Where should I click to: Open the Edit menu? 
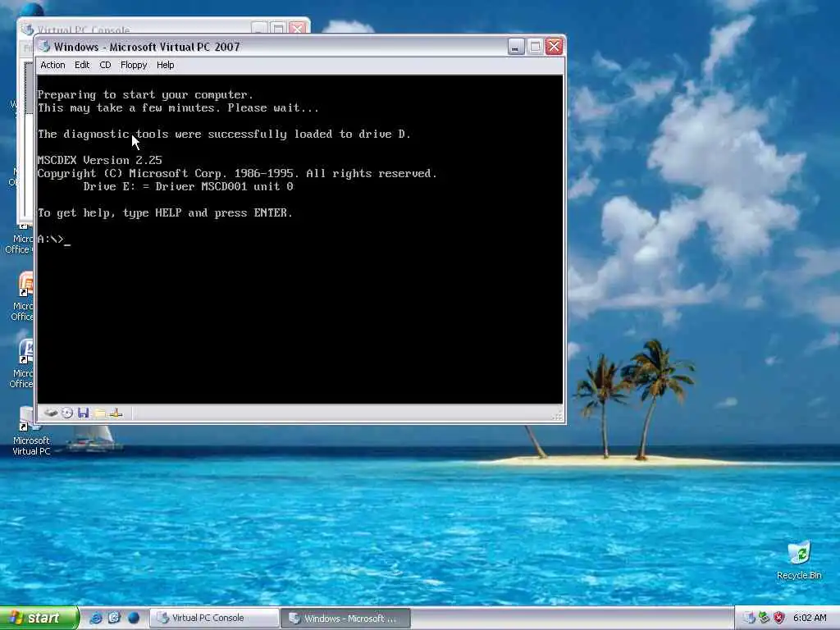tap(82, 65)
